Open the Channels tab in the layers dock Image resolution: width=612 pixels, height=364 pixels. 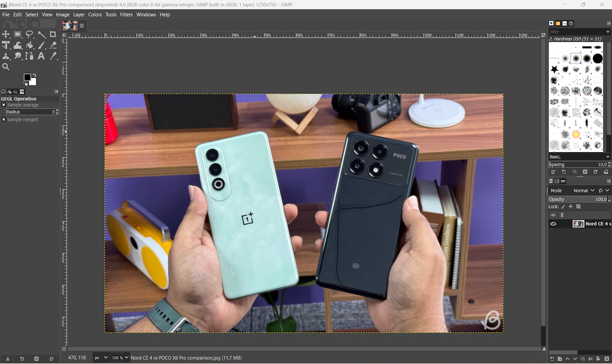(557, 181)
